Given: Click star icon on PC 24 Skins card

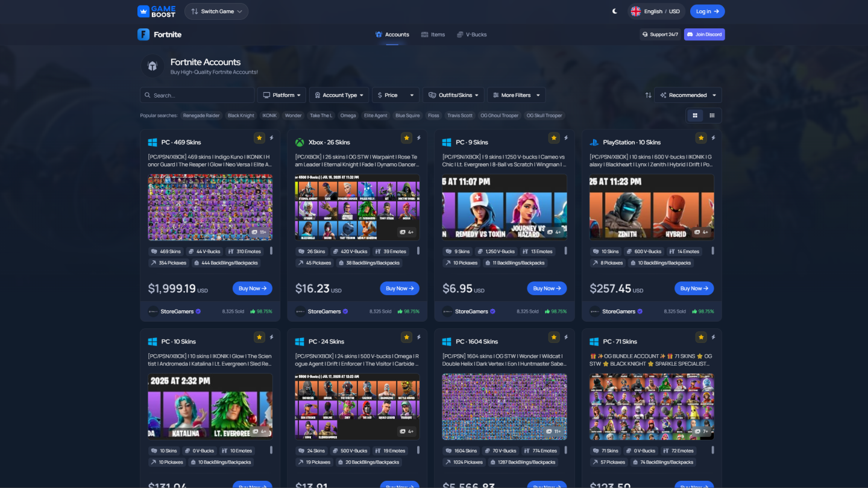Looking at the screenshot, I should (x=406, y=337).
